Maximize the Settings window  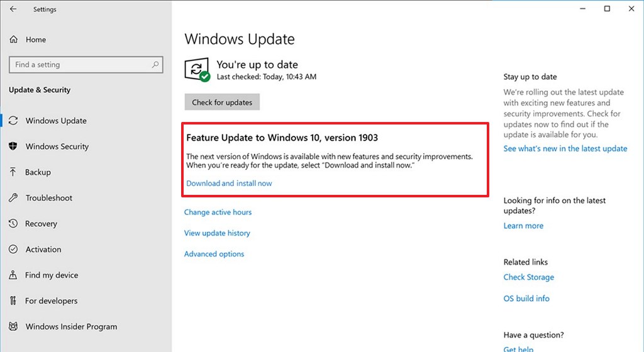[x=607, y=9]
